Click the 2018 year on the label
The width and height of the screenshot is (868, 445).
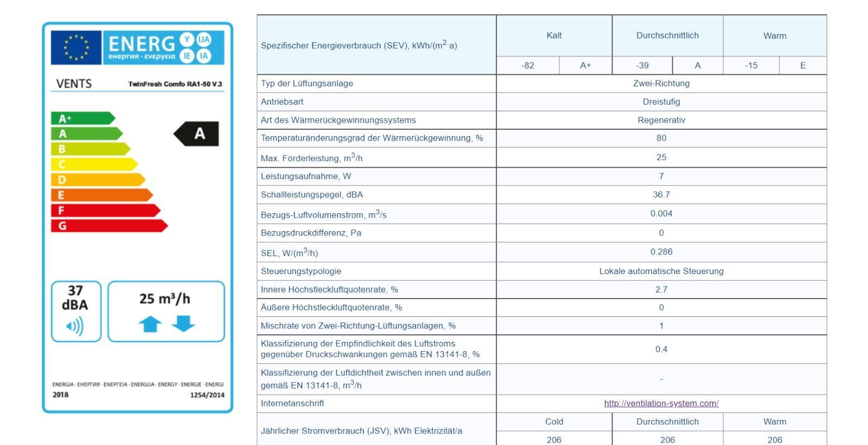point(61,395)
